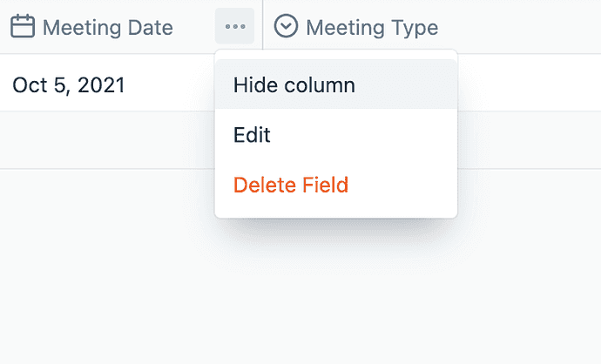Click blank space right of the Edit label
Image resolution: width=601 pixels, height=364 pixels.
point(366,135)
